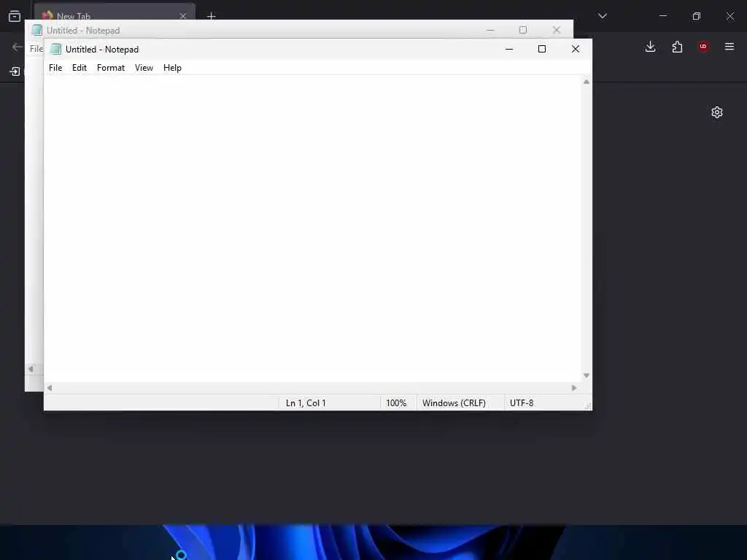The image size is (747, 560).
Task: Expand the browser list all tabs chevron
Action: [x=603, y=16]
